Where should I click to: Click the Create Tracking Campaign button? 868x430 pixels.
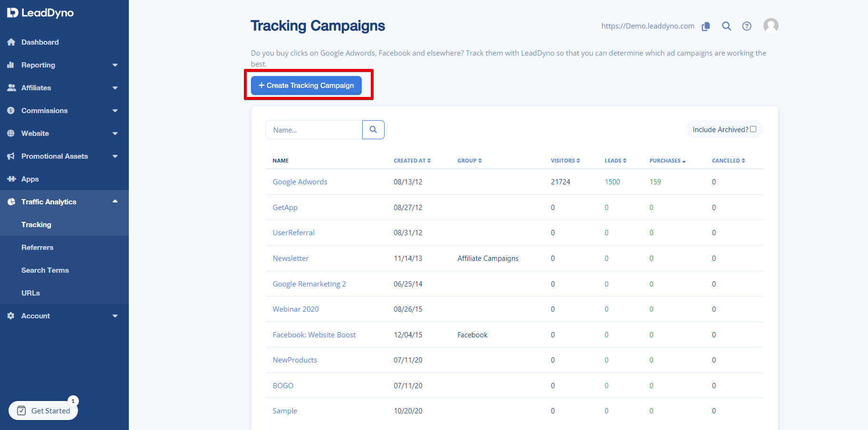click(306, 86)
